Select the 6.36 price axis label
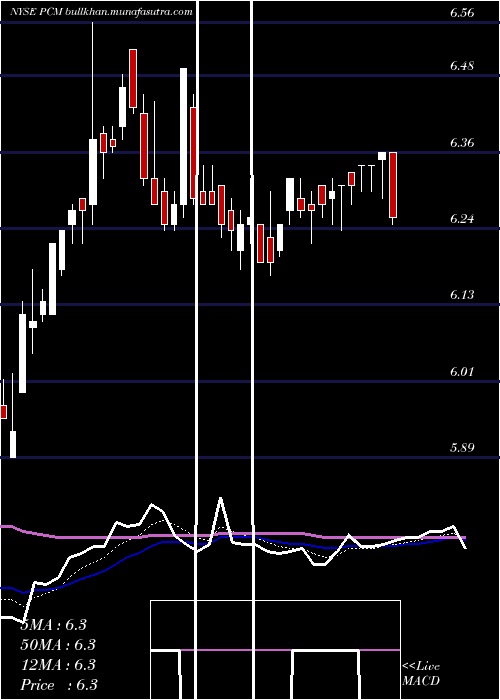500x700 pixels. tap(462, 143)
